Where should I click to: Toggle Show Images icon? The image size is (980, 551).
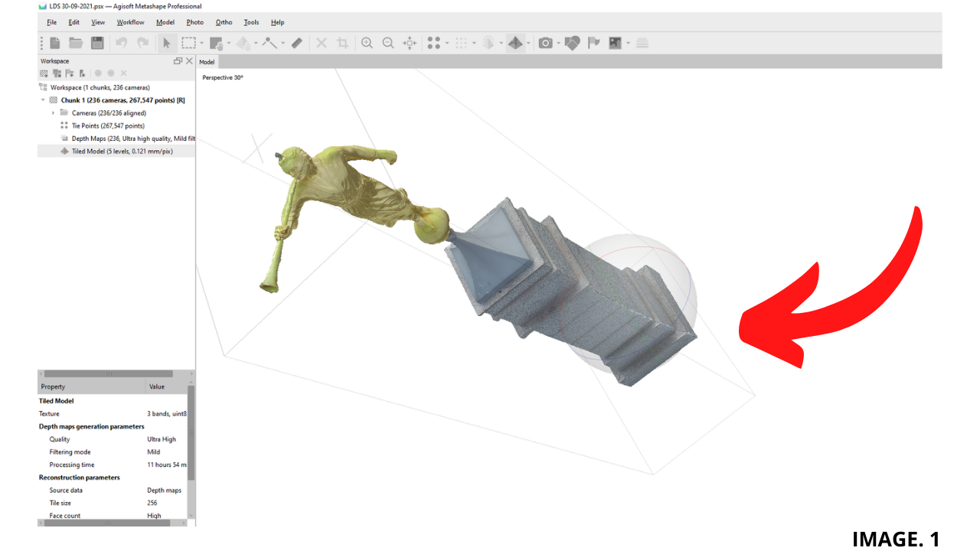coord(615,43)
